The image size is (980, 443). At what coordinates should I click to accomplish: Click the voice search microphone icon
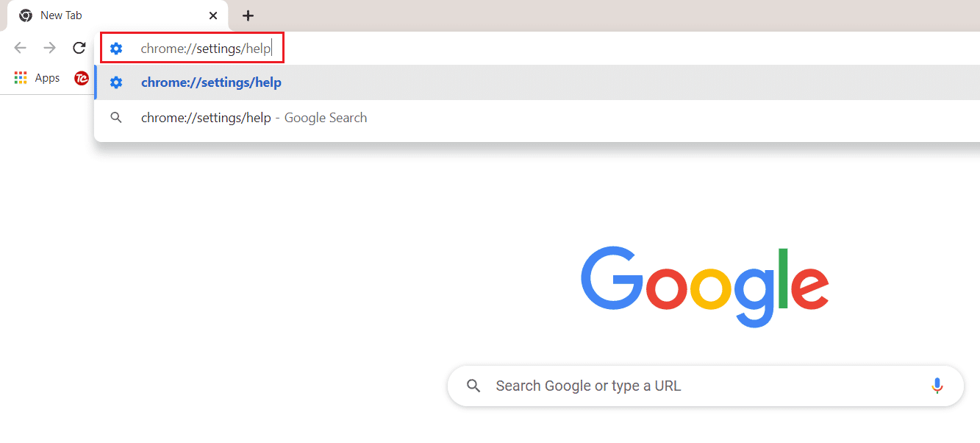tap(937, 385)
